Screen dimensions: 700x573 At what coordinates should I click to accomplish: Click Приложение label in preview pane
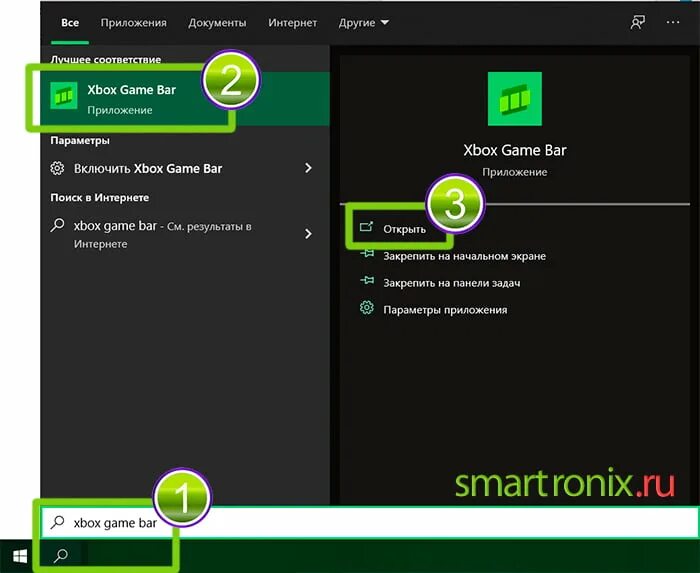tap(515, 172)
